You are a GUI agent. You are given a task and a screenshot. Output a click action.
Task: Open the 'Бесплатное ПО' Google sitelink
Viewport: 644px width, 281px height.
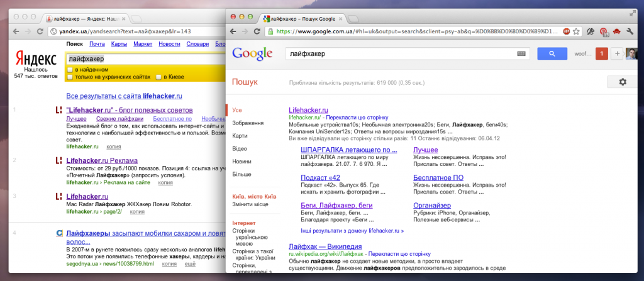438,177
